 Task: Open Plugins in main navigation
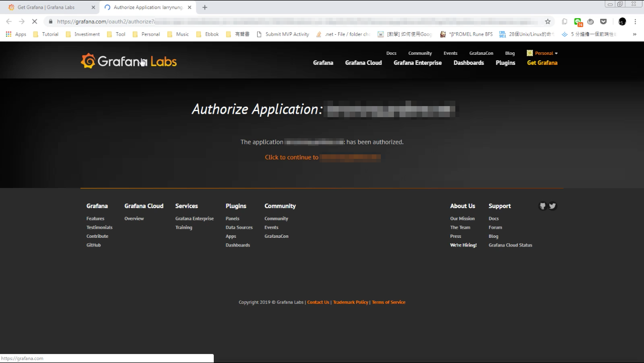click(506, 63)
